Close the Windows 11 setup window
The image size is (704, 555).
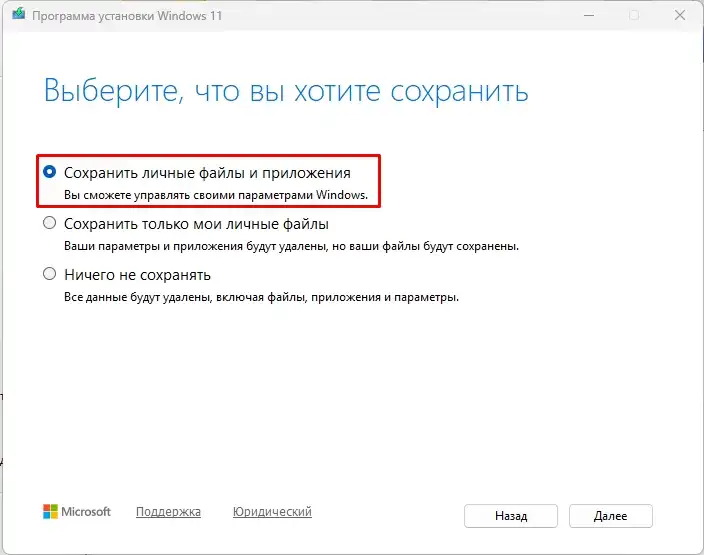coord(680,15)
